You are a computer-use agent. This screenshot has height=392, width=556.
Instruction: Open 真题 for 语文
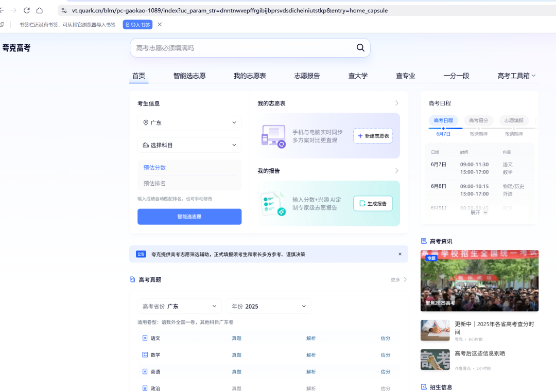[x=236, y=338]
